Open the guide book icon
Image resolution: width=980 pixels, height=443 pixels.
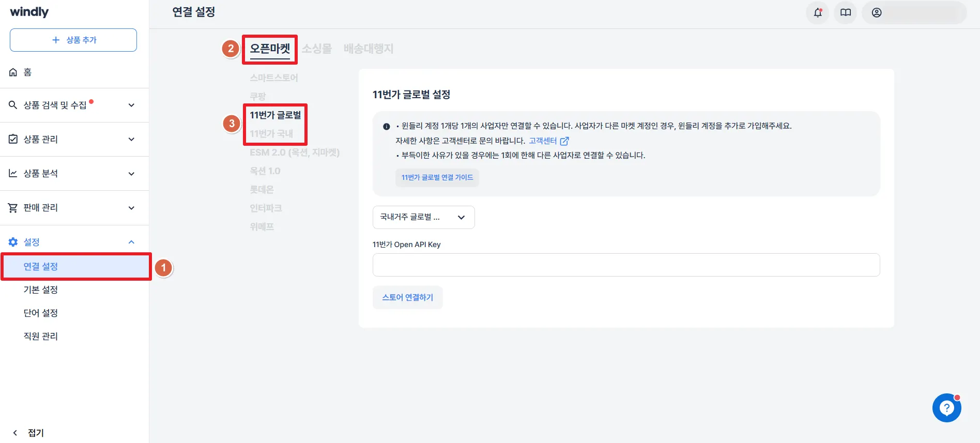[846, 13]
